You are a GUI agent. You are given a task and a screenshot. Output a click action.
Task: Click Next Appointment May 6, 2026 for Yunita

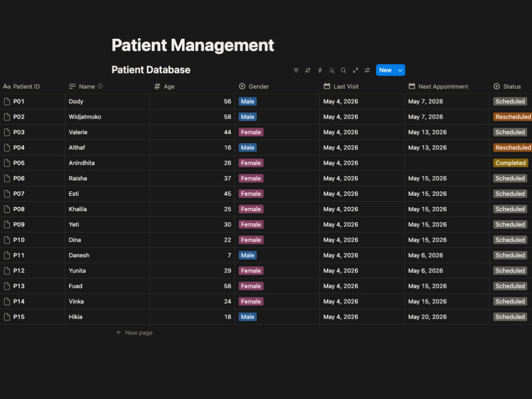pos(426,270)
